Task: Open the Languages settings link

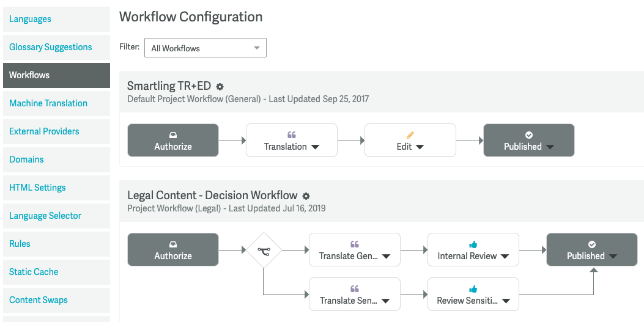Action: [x=30, y=19]
